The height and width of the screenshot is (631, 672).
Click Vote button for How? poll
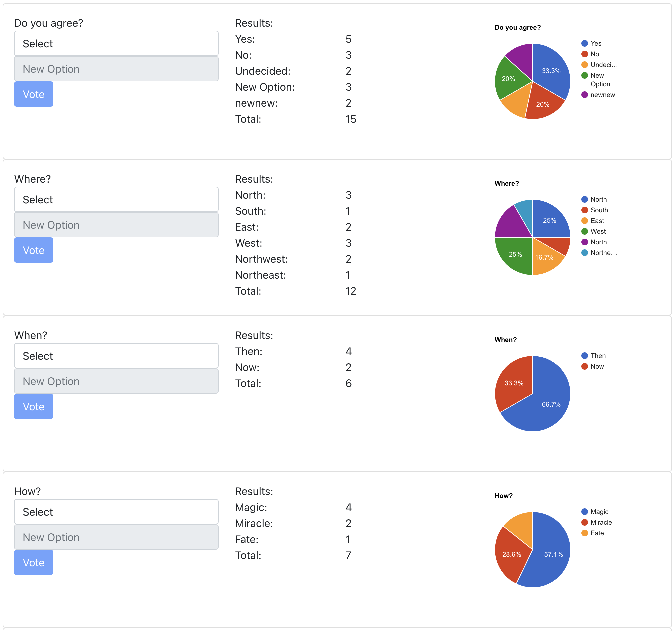(x=33, y=562)
